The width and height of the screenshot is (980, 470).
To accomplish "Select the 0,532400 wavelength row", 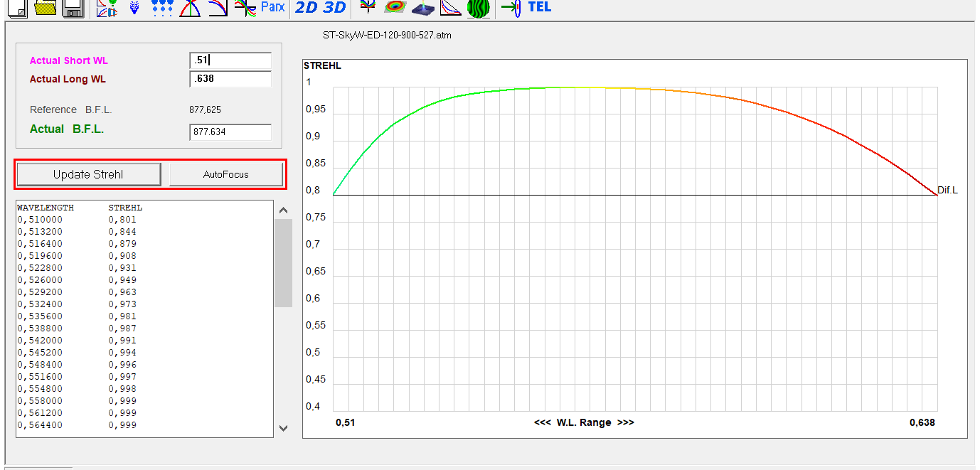I will coord(144,304).
